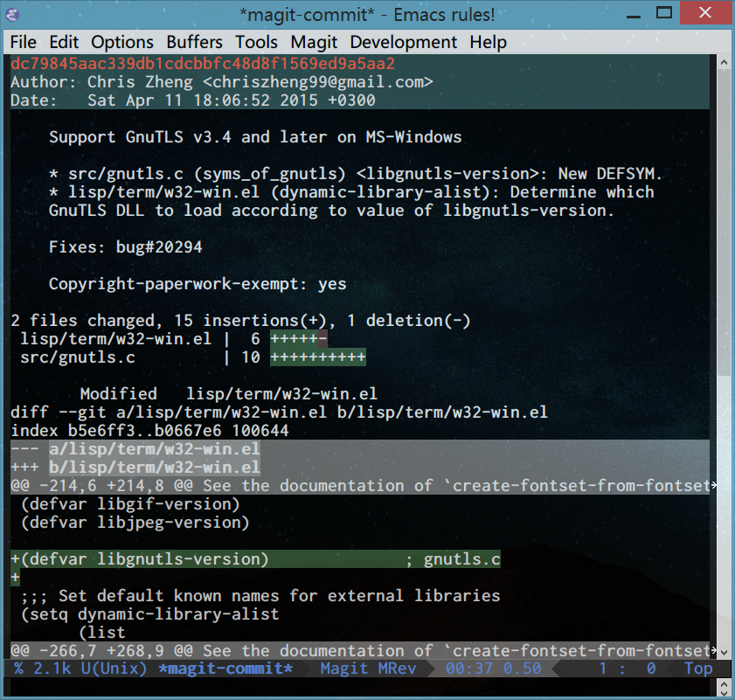Open the Edit menu
Image resolution: width=735 pixels, height=700 pixels.
click(64, 42)
